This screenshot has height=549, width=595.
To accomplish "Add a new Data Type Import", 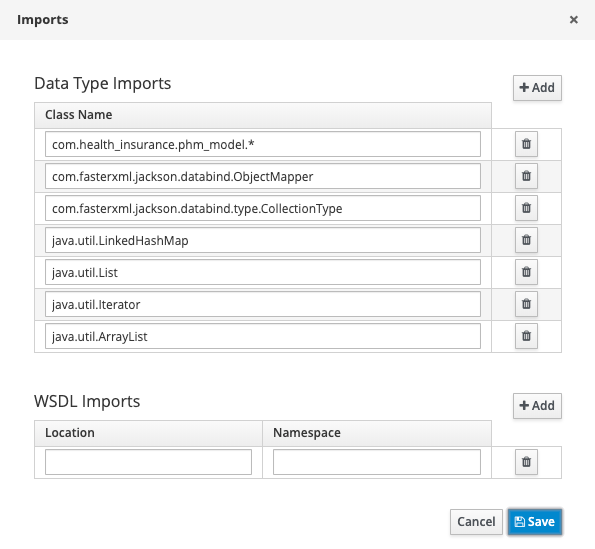I will coord(537,88).
